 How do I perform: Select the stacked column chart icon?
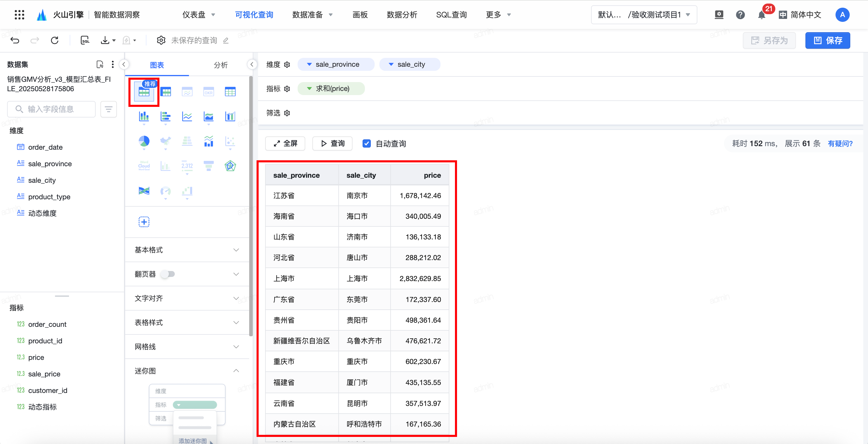pyautogui.click(x=144, y=117)
